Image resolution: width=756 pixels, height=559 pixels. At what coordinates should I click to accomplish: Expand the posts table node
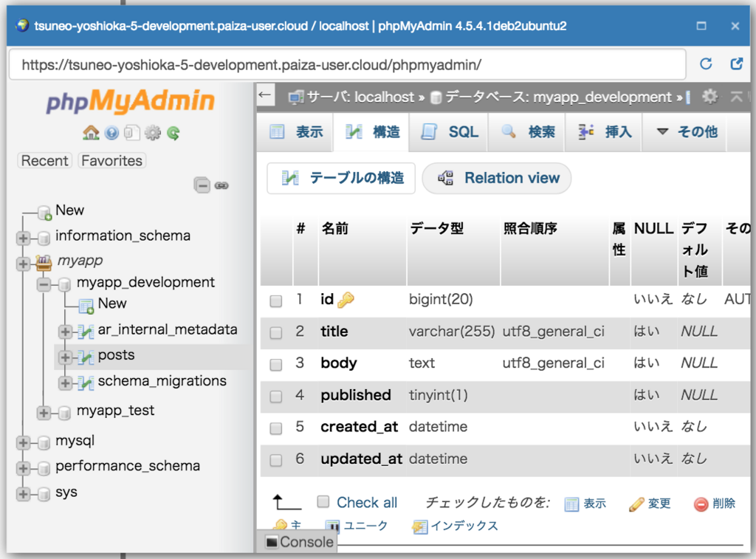65,357
